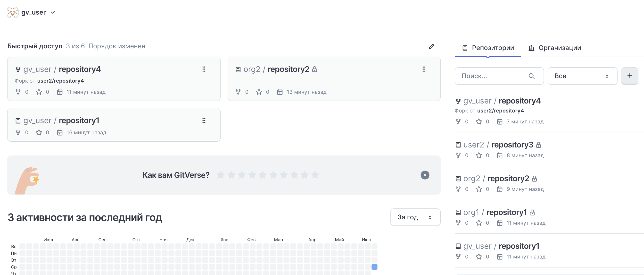Focus the Поиск repository search field
Screen dimensions: 644x275
499,76
